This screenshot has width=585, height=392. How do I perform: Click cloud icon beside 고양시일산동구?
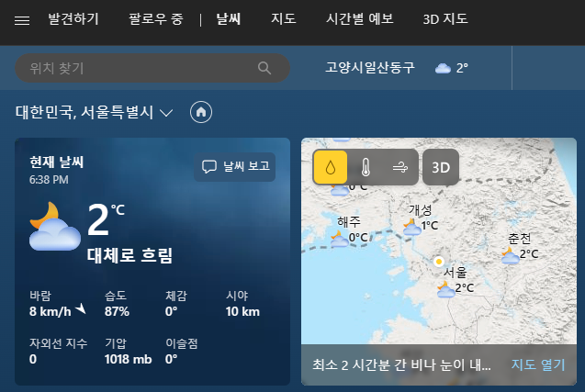tap(443, 68)
